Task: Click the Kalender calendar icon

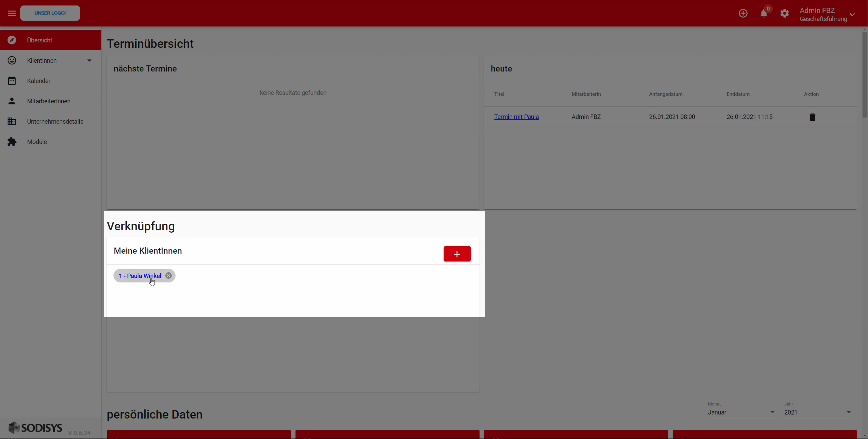Action: (12, 81)
